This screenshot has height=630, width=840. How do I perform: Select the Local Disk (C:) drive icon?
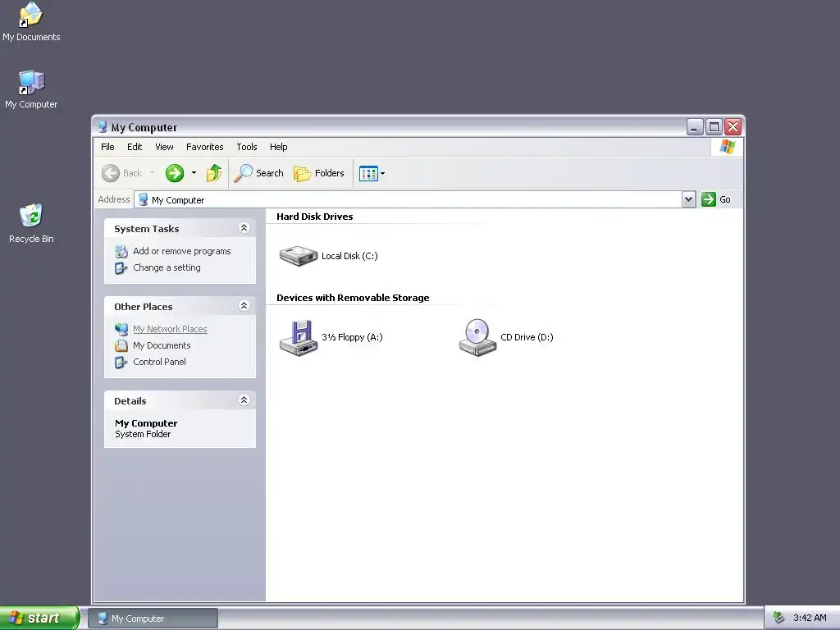(x=299, y=256)
